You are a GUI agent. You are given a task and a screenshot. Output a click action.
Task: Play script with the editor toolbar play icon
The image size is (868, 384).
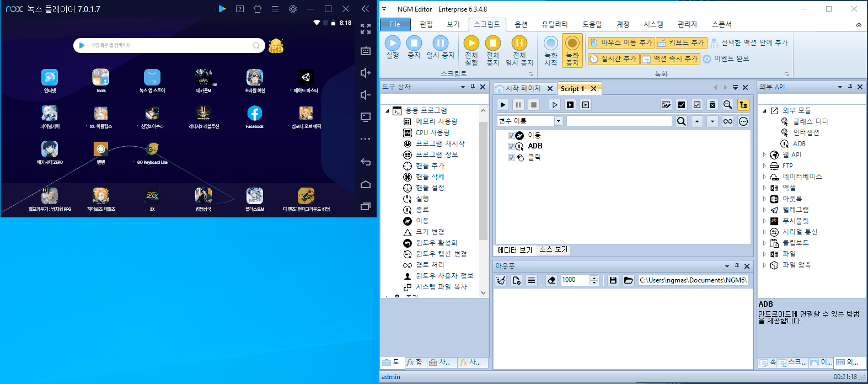[503, 105]
